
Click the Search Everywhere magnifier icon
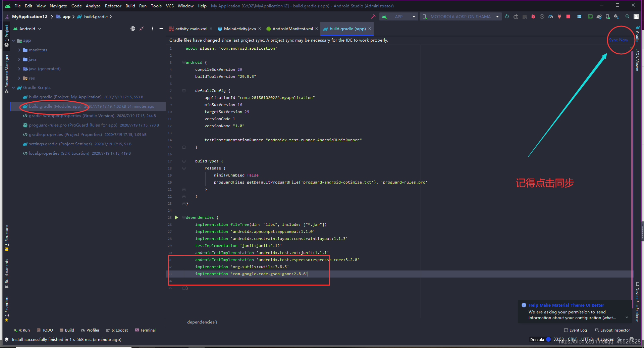click(x=627, y=16)
